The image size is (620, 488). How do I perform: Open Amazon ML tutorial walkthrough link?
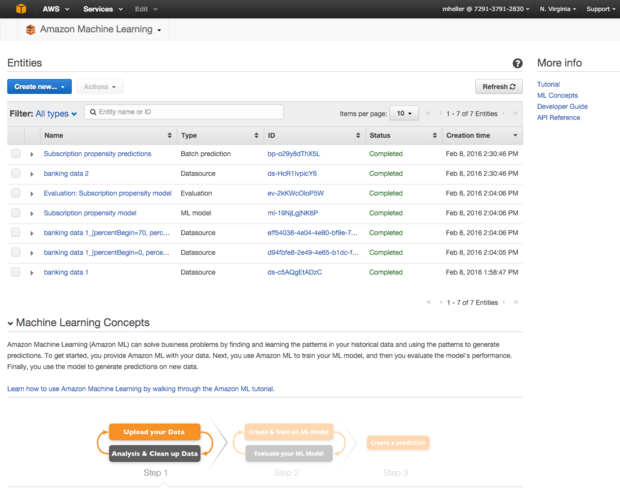pyautogui.click(x=141, y=389)
